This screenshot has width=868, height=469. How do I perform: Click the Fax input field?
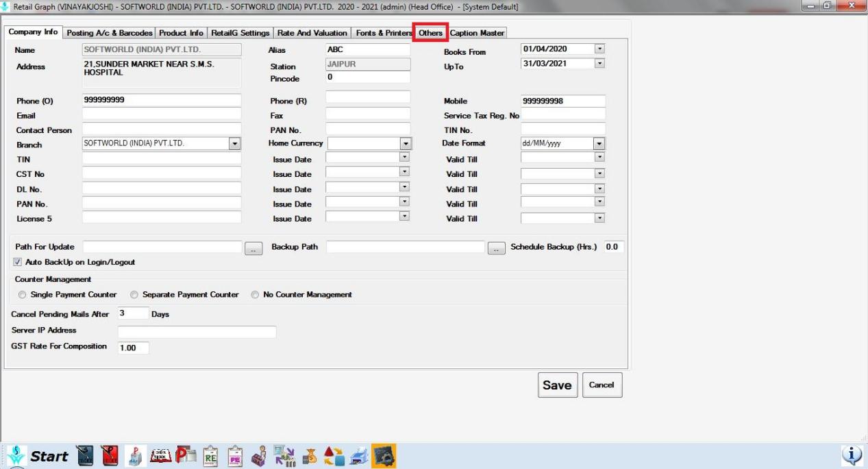point(368,114)
